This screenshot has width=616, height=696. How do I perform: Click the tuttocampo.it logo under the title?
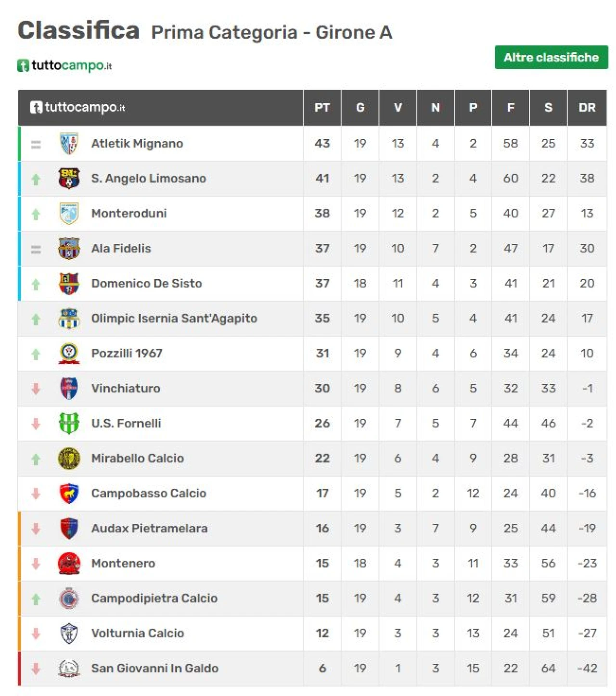(x=64, y=65)
